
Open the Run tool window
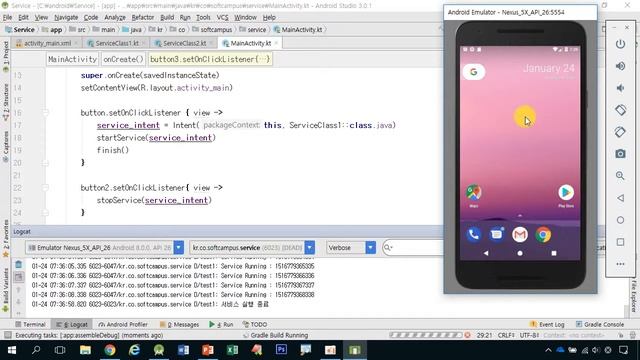coord(221,324)
